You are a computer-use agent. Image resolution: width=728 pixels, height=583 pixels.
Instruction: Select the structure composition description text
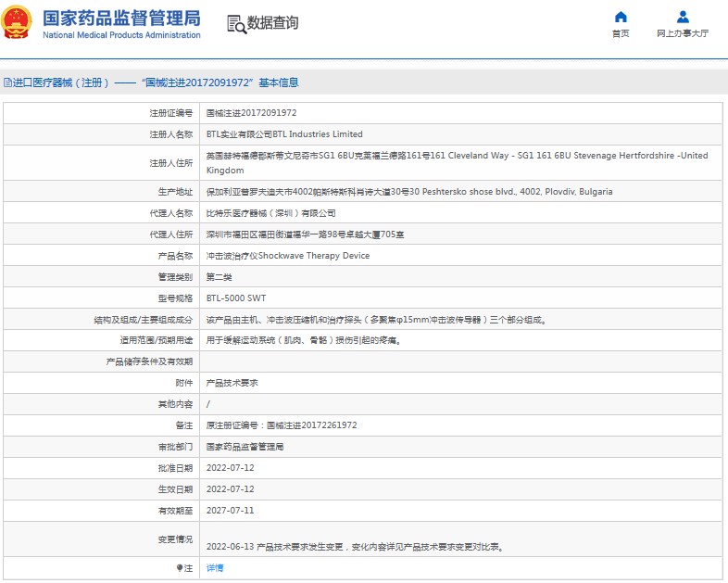(376, 320)
